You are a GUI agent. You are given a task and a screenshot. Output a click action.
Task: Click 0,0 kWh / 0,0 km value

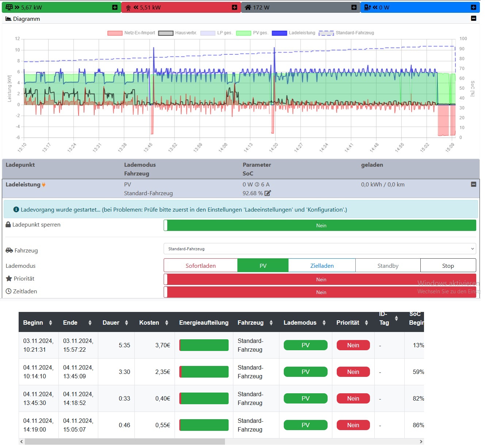[x=383, y=185]
